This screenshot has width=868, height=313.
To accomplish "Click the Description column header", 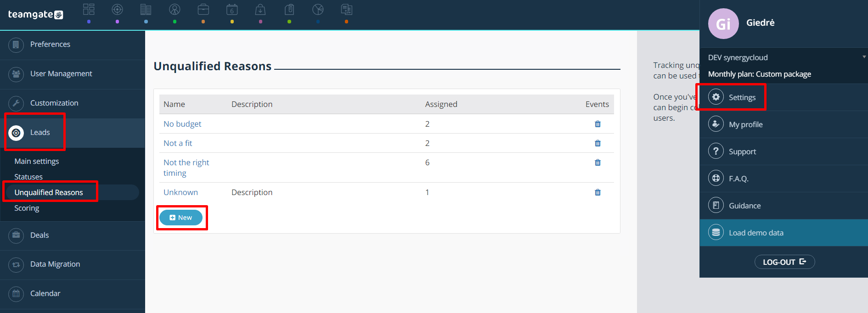I will [252, 104].
